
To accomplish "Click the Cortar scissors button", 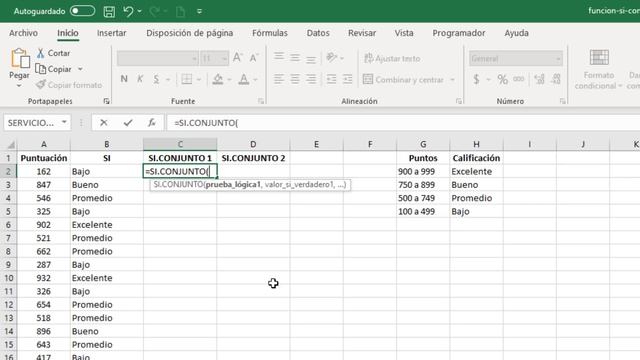I will click(53, 53).
